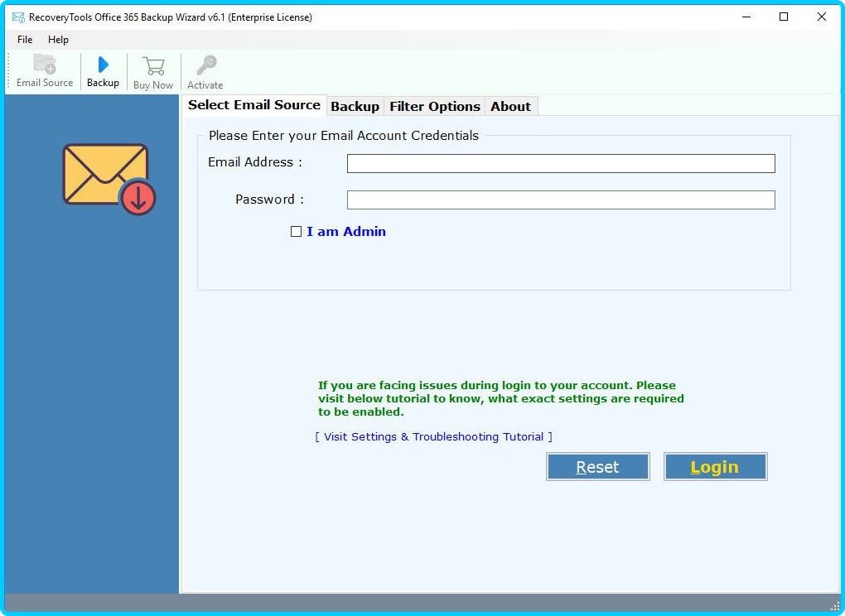Minimize the Backup Wizard window

pyautogui.click(x=746, y=17)
